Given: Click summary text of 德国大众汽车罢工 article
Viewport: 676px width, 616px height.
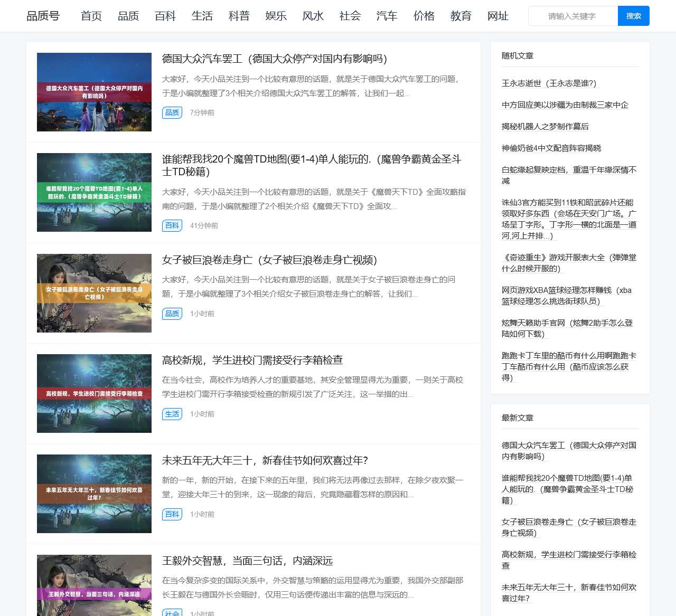Looking at the screenshot, I should pos(312,86).
